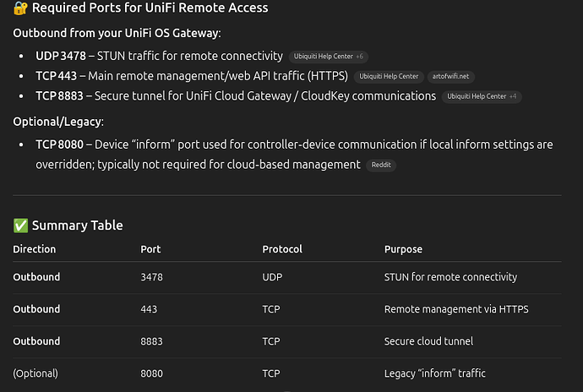Click the bold TCP 8883 bullet text
This screenshot has width=583, height=392.
(x=59, y=96)
